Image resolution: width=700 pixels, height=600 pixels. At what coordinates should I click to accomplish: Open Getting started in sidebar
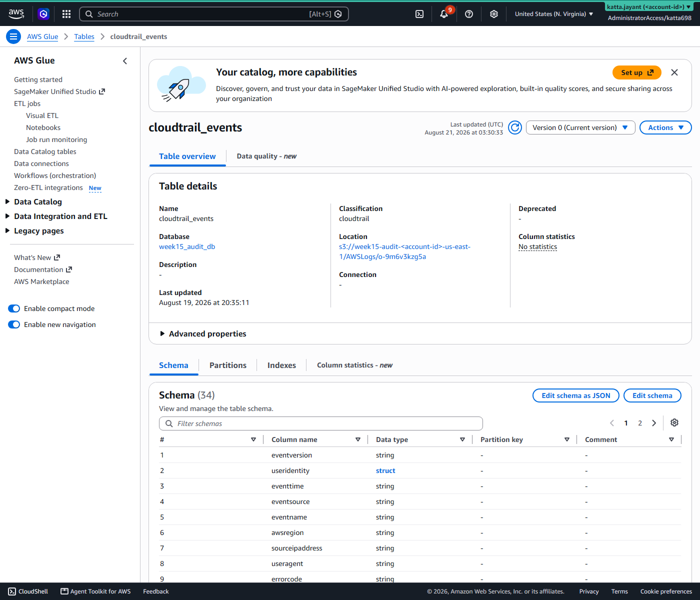tap(38, 79)
